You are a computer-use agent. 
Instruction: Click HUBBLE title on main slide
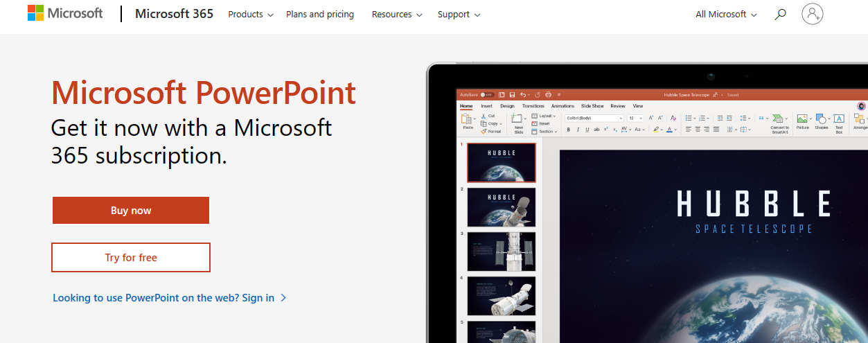[x=754, y=204]
